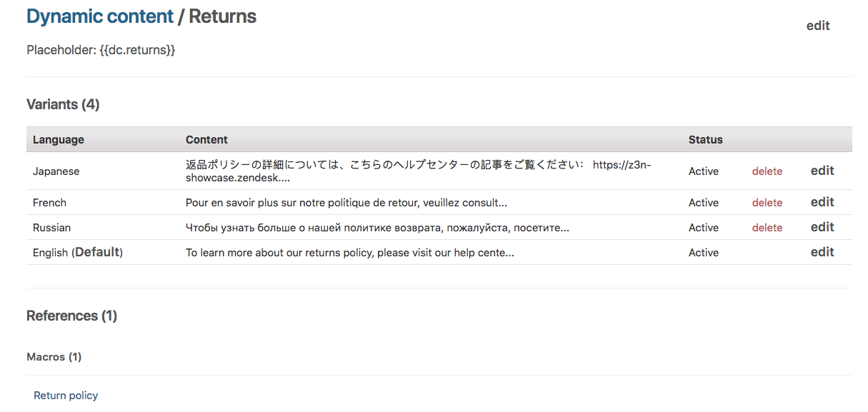Delete the Japanese variant
Viewport: 868px width, 412px height.
pyautogui.click(x=767, y=171)
